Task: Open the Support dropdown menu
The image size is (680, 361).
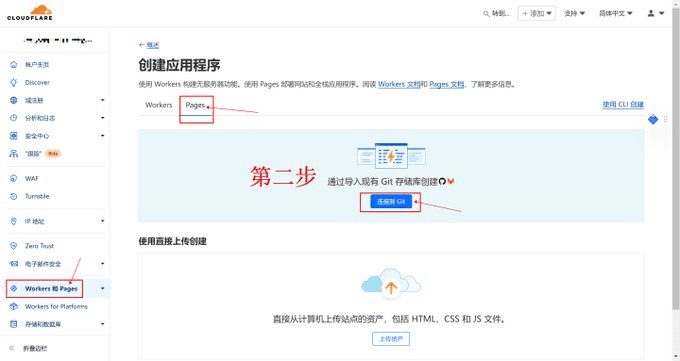Action: pos(574,13)
